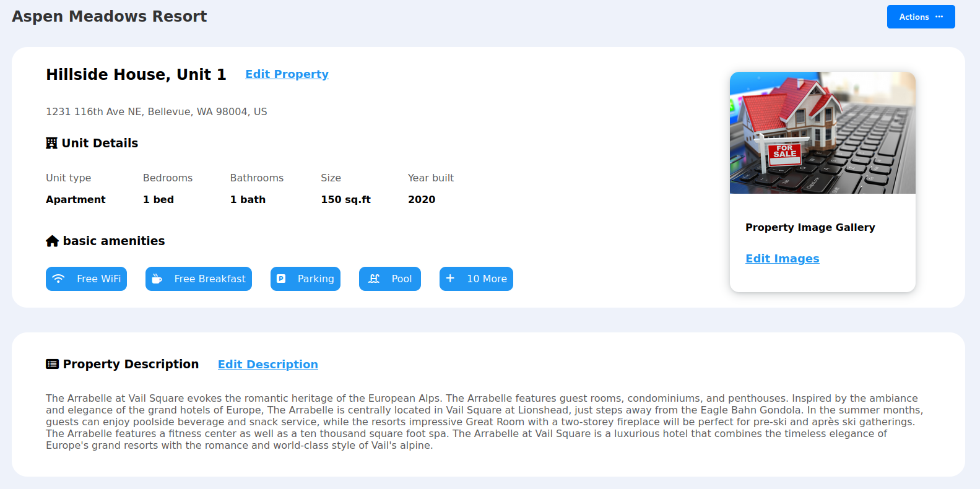Click the basic amenities heading
980x489 pixels.
114,241
